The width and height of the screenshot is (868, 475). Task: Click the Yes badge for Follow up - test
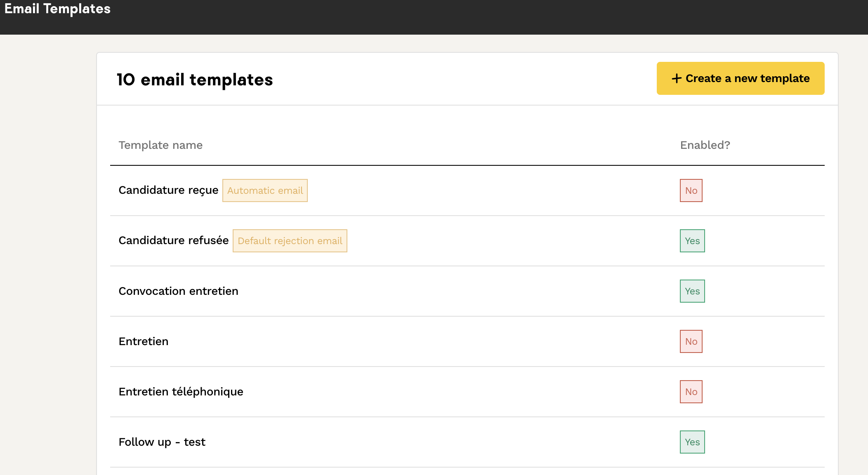(x=692, y=442)
